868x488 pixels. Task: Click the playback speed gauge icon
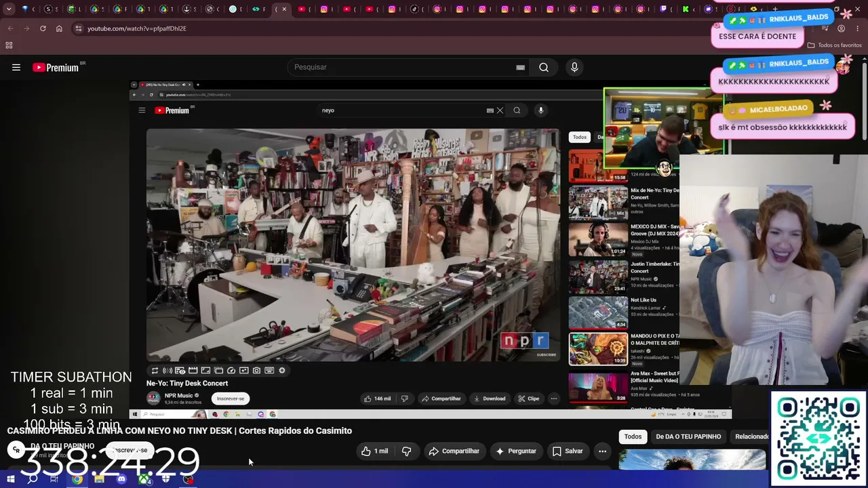tap(231, 371)
